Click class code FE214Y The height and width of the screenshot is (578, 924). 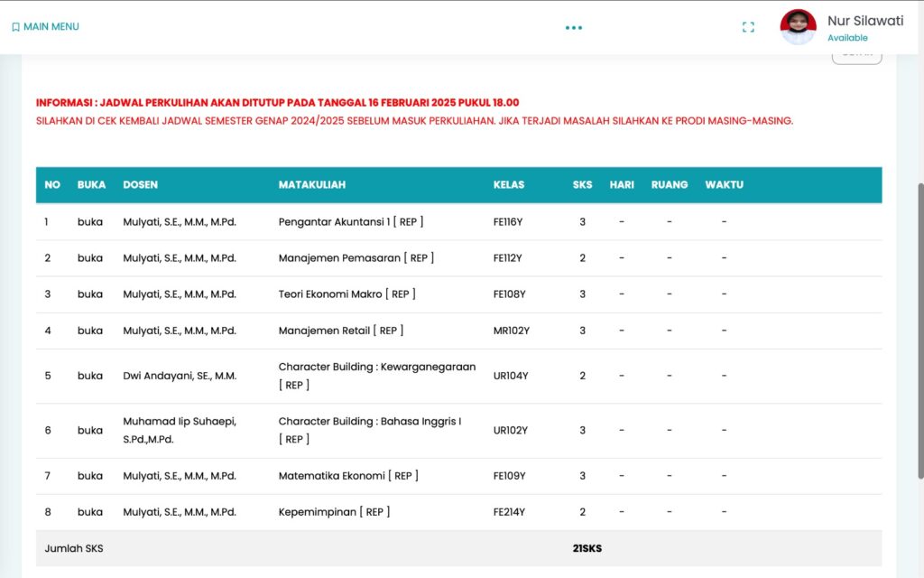point(509,512)
